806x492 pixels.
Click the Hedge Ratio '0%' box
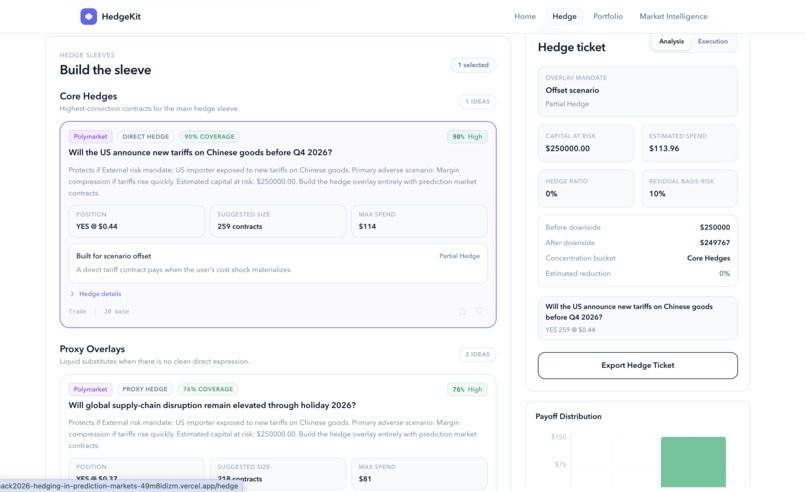click(x=586, y=188)
